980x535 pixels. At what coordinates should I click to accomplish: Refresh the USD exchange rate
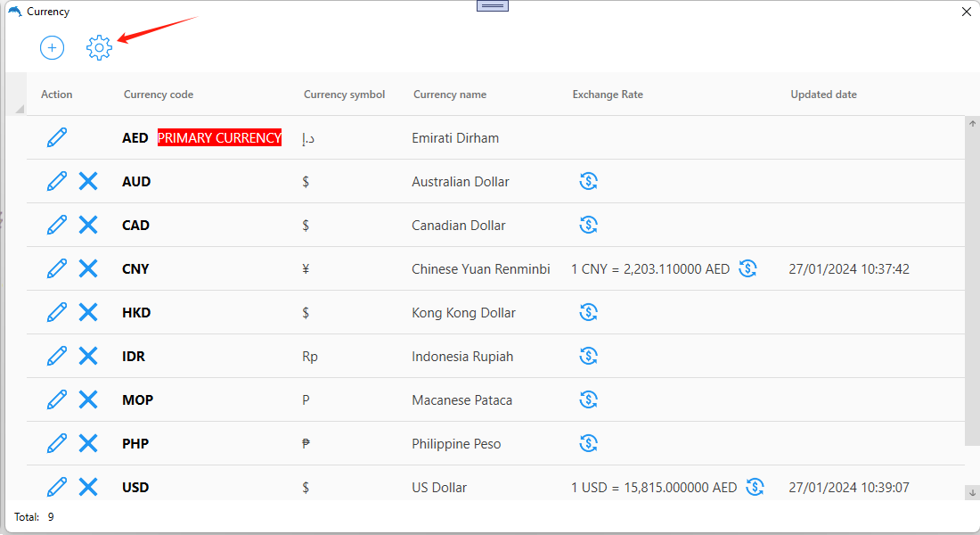[x=755, y=487]
